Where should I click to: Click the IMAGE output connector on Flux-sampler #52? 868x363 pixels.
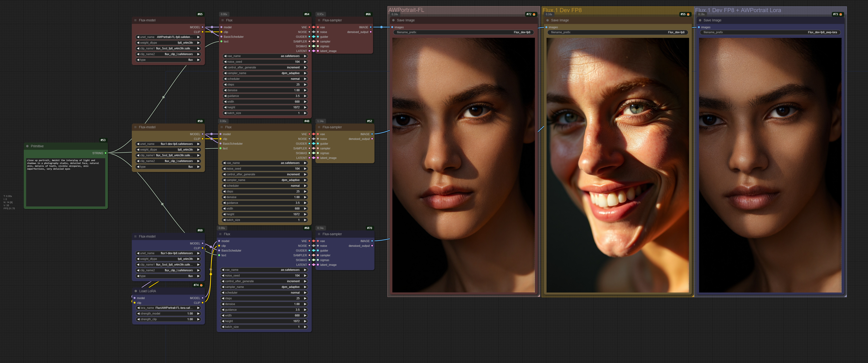point(372,134)
